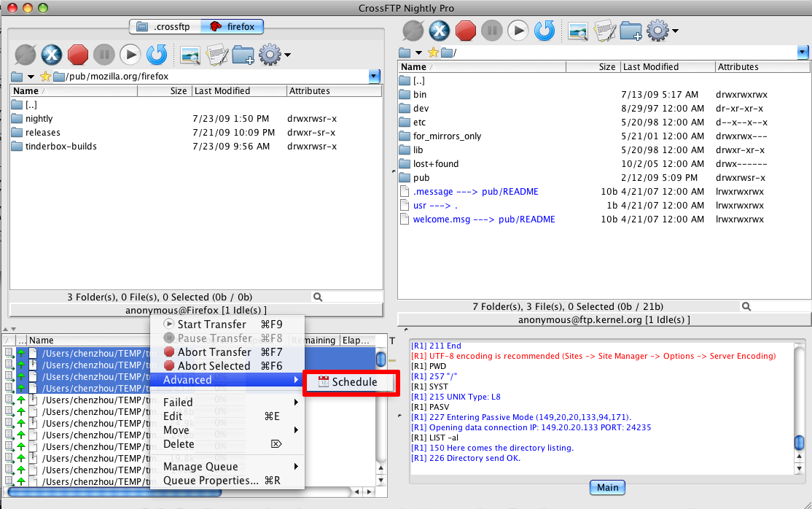The width and height of the screenshot is (812, 509).
Task: Refresh the right pane directory listing
Action: pyautogui.click(x=544, y=31)
